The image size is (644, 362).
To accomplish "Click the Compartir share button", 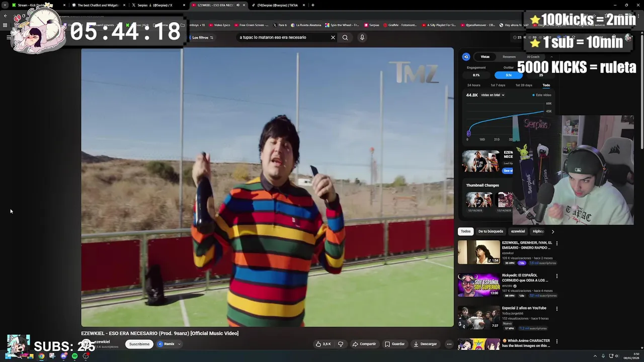I will tap(364, 344).
